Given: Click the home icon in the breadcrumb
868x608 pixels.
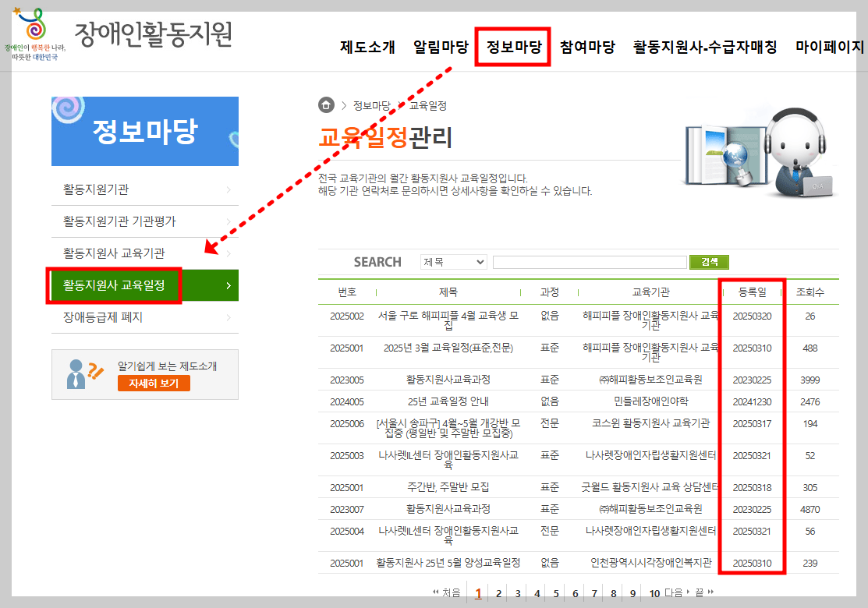Looking at the screenshot, I should [326, 104].
